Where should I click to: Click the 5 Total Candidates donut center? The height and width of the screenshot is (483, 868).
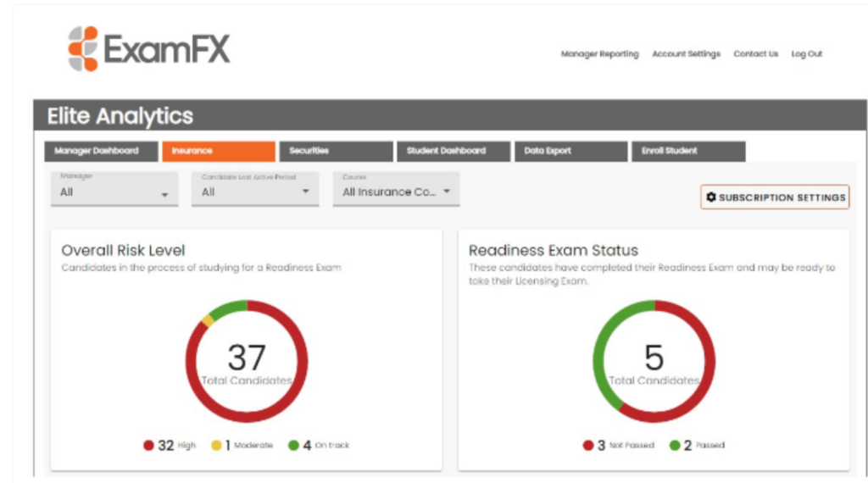tap(654, 362)
